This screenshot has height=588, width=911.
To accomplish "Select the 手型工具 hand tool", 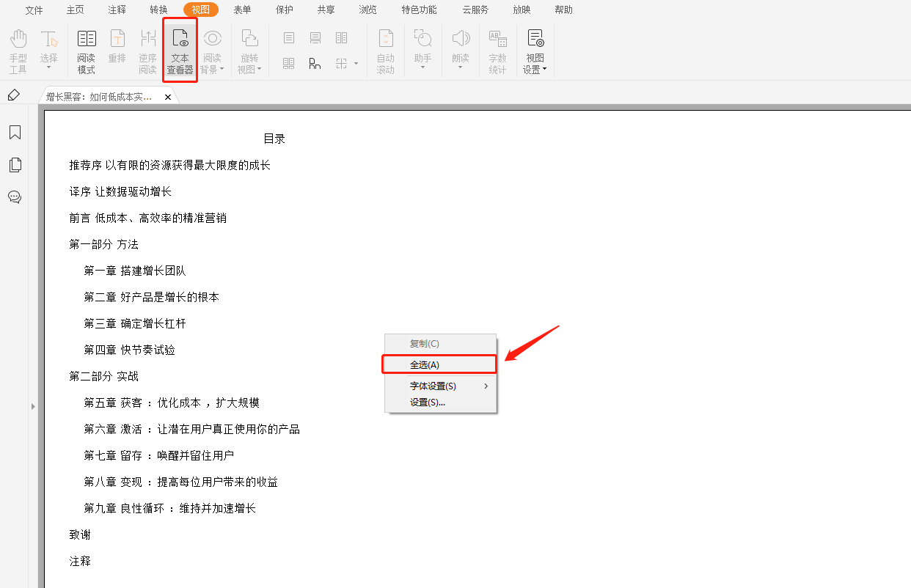I will click(18, 51).
